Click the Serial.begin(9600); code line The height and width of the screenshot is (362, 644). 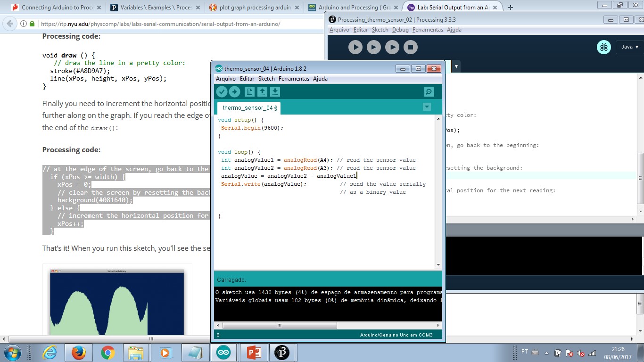tap(252, 128)
